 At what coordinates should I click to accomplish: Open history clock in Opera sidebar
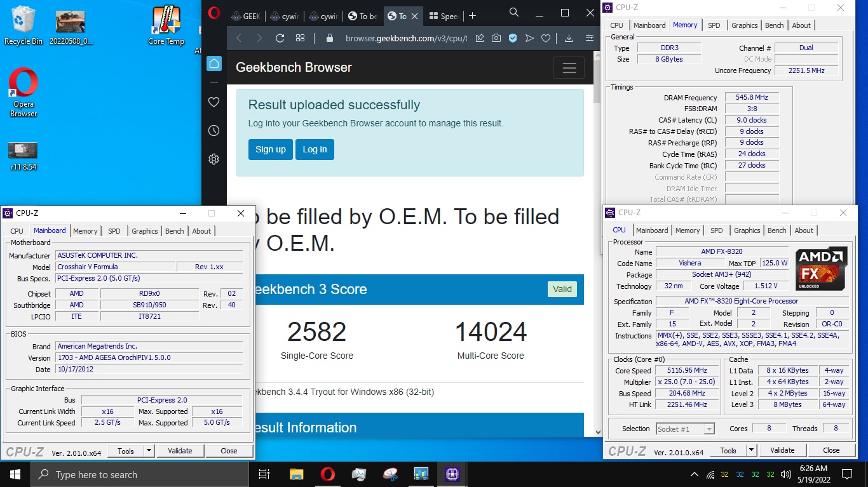point(214,131)
